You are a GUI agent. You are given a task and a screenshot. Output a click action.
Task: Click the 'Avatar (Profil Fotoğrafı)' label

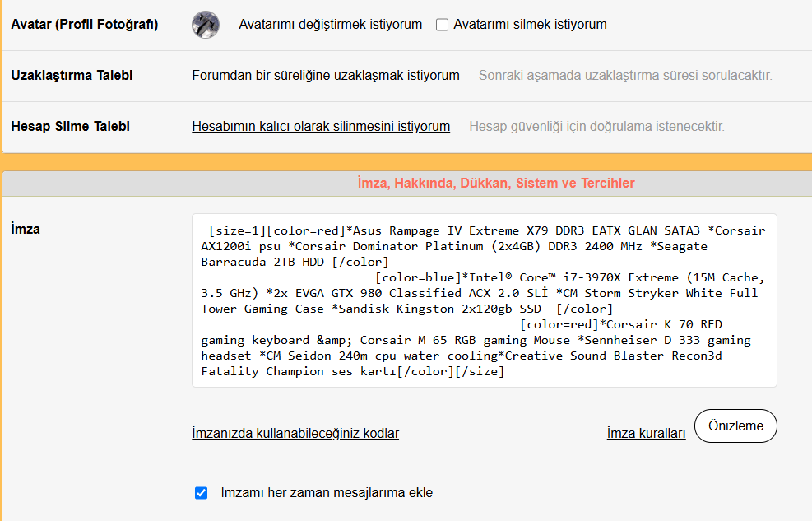coord(85,25)
